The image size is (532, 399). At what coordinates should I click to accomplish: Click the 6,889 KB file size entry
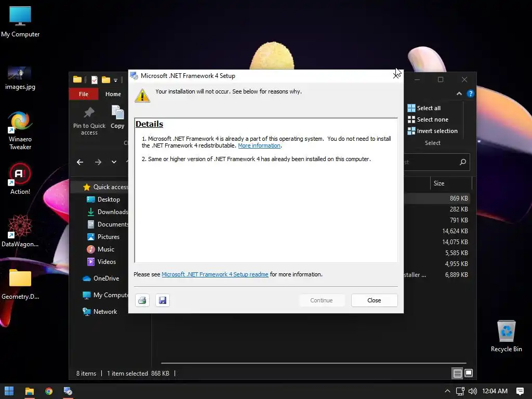click(456, 275)
